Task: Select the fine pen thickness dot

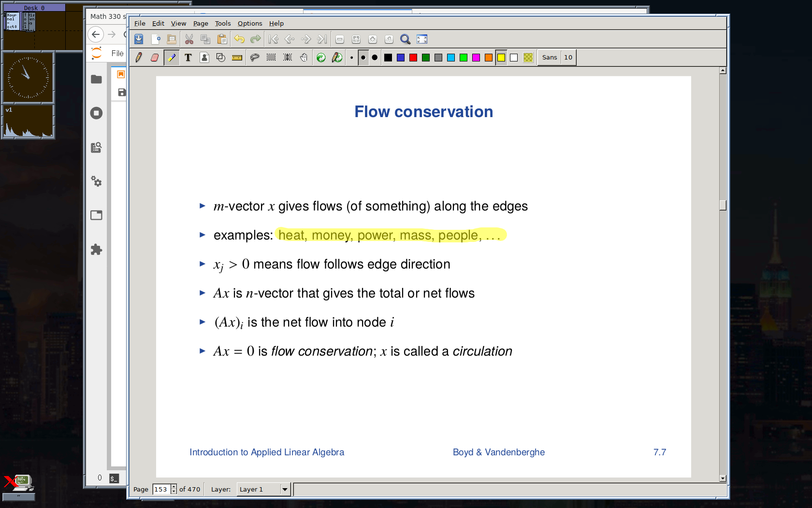Action: (x=351, y=58)
